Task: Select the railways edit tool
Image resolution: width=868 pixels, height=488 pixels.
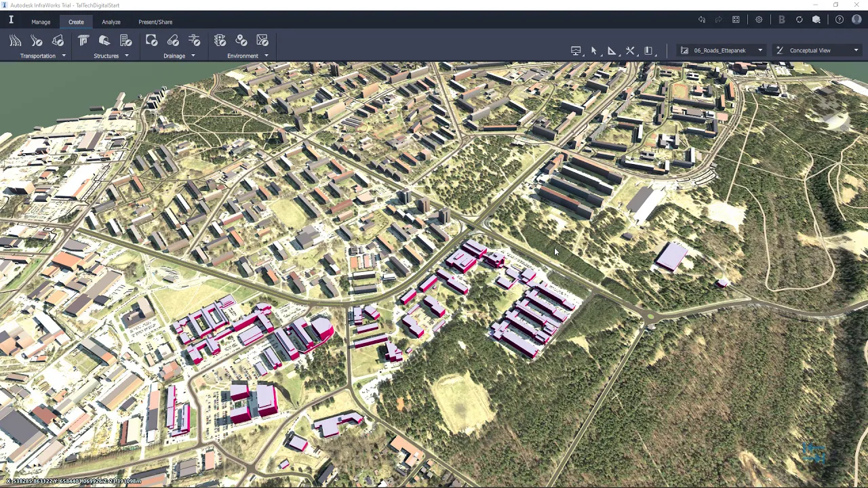Action: tap(58, 41)
